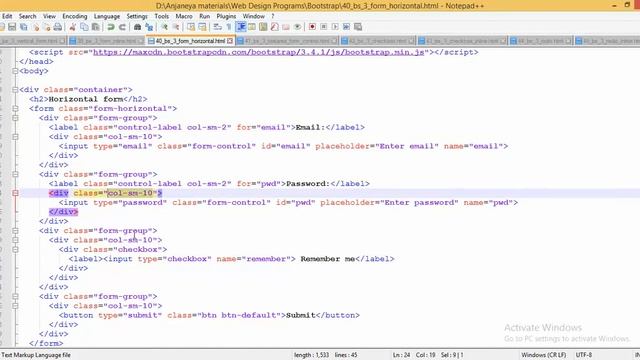Click the Copy toolbar icon

(84, 27)
